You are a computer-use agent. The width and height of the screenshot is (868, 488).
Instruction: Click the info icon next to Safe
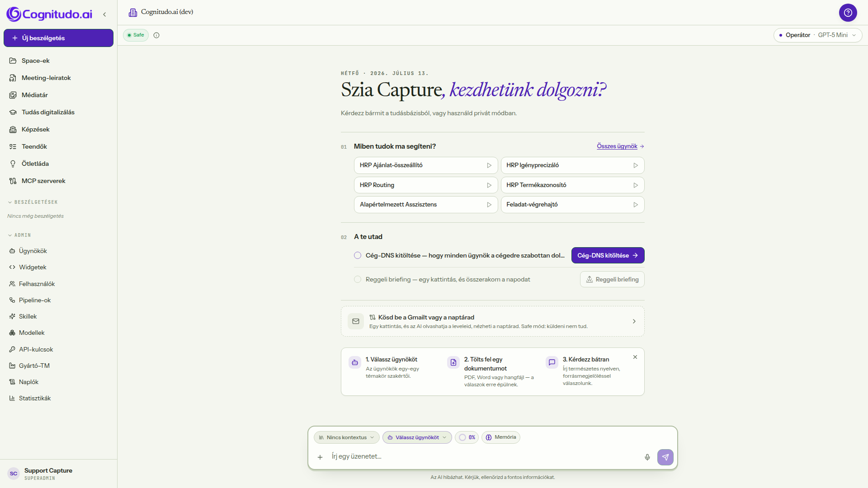[156, 35]
